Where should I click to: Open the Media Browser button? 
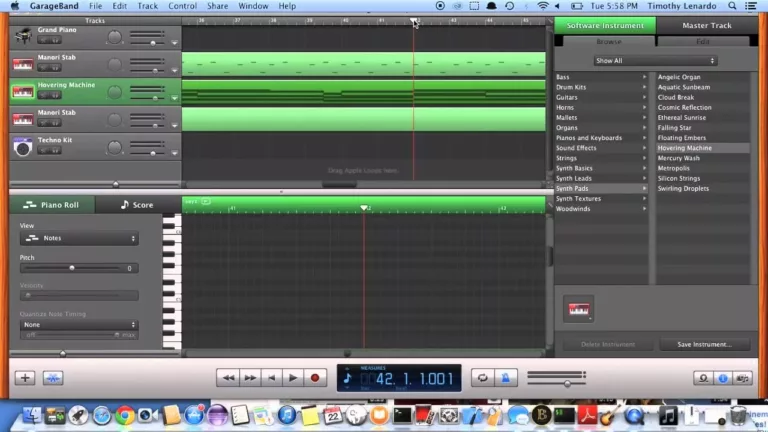click(743, 378)
